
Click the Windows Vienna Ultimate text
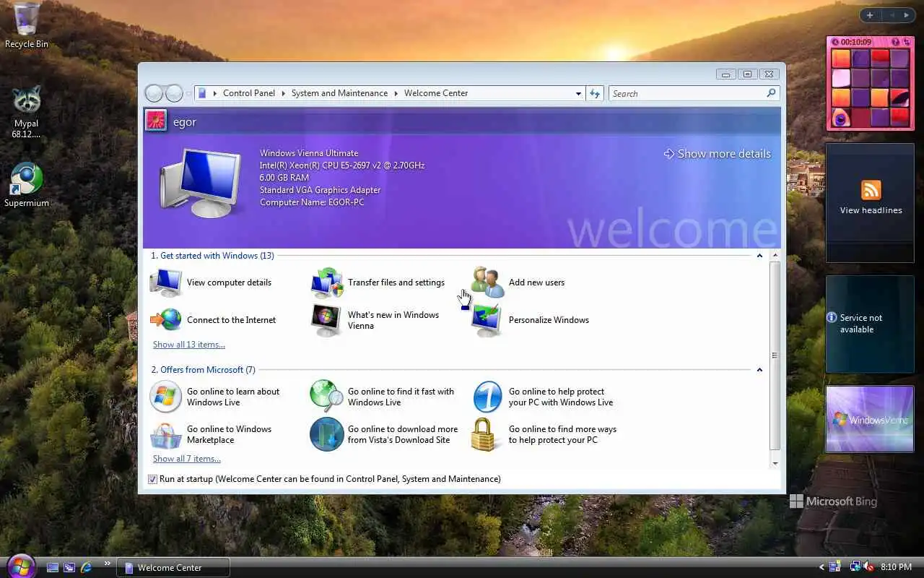[309, 153]
